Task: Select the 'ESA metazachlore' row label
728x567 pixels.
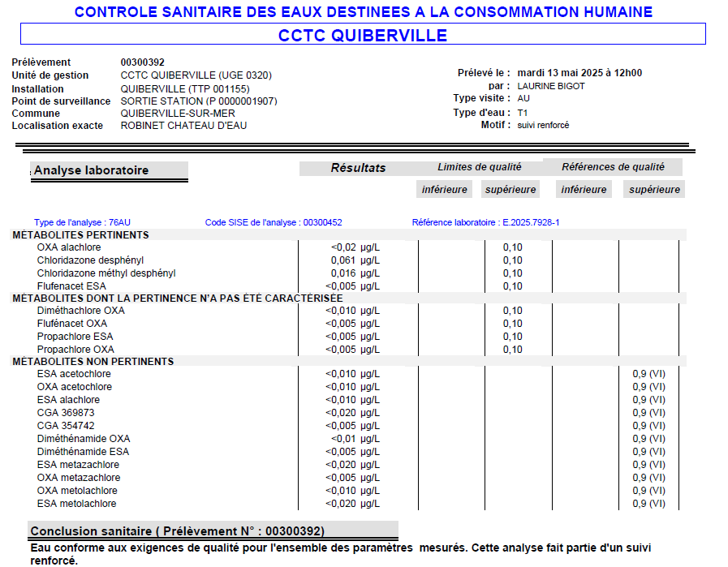Action: pyautogui.click(x=78, y=465)
